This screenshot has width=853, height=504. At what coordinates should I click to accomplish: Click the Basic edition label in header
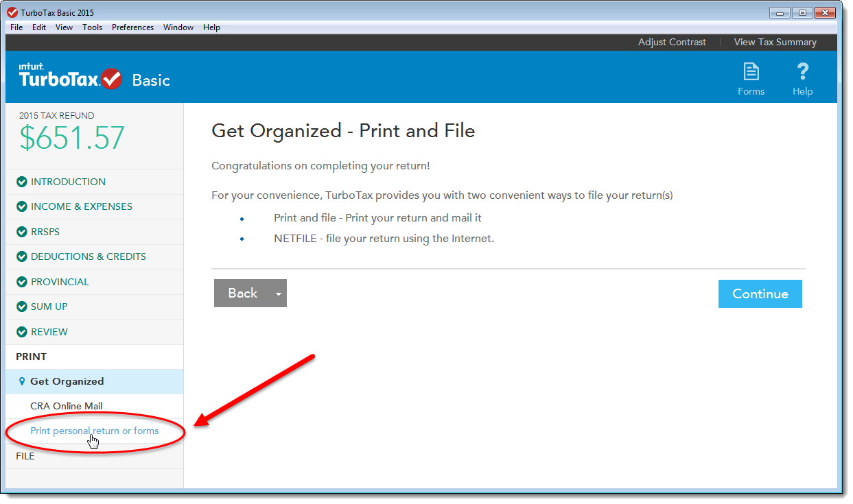click(x=151, y=80)
